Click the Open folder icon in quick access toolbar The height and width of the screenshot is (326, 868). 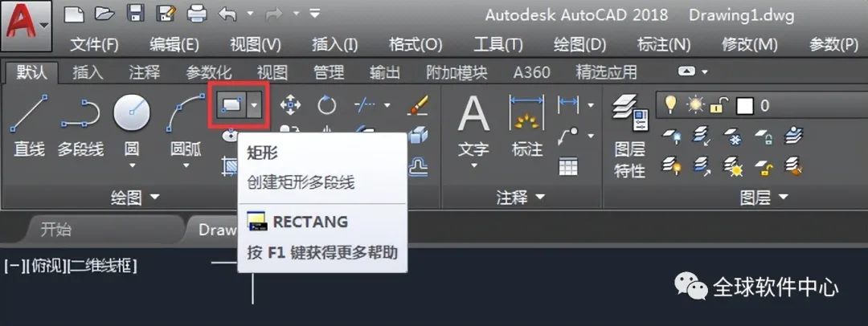coord(103,14)
